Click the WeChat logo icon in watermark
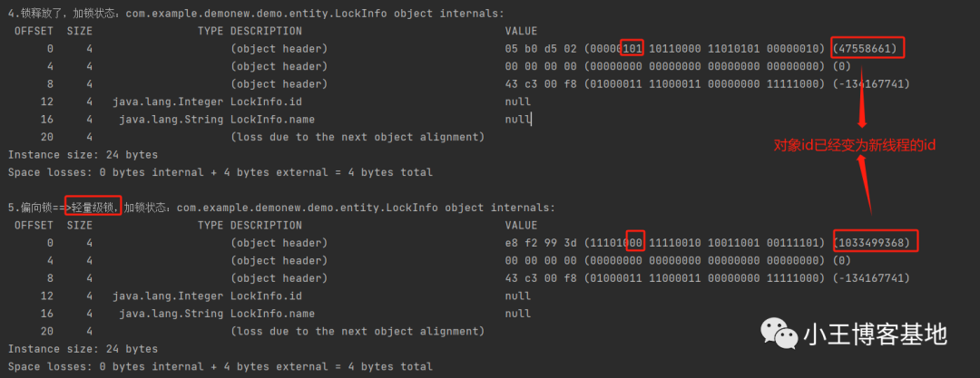980x378 pixels. 779,334
